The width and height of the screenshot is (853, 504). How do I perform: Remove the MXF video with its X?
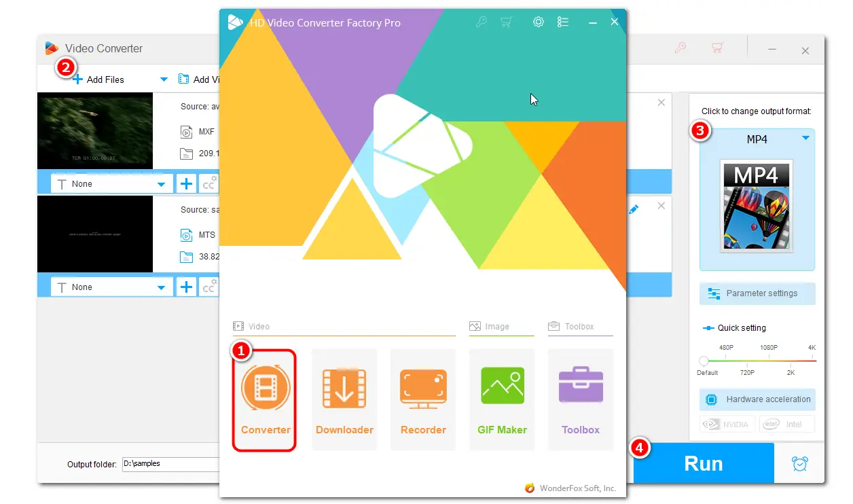coord(661,103)
